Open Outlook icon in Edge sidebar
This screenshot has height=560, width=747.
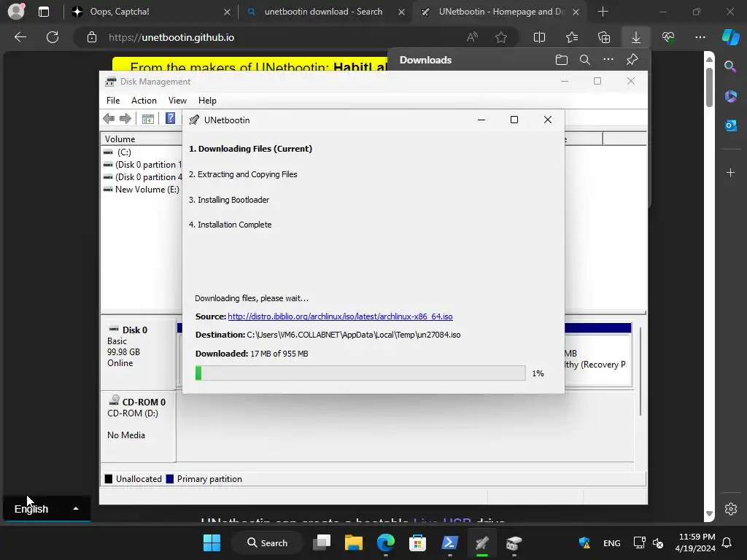730,125
